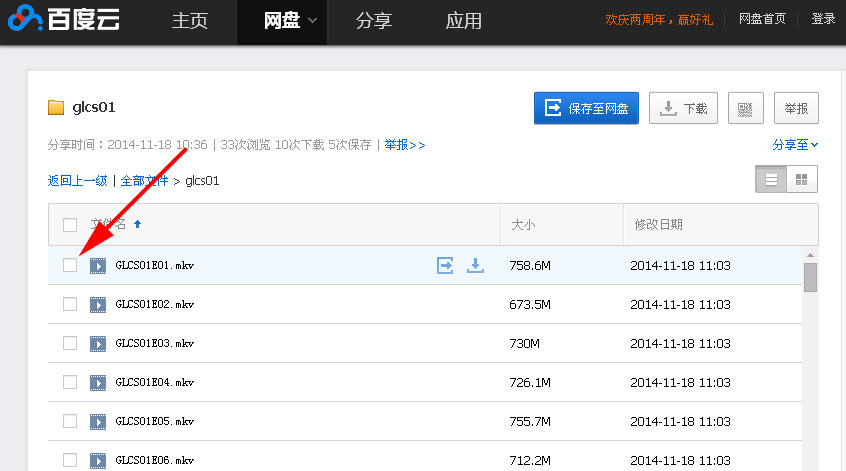
Task: Click 返回上一级 to go back
Action: click(78, 181)
